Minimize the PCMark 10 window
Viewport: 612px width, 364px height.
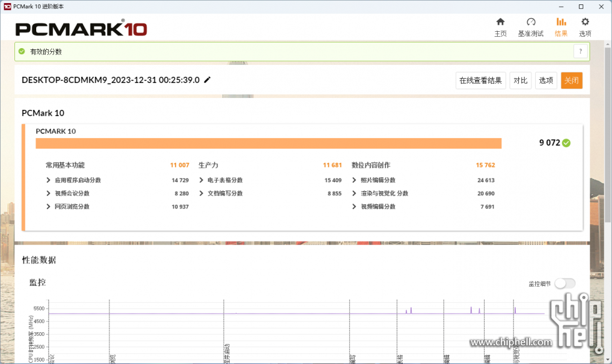561,7
